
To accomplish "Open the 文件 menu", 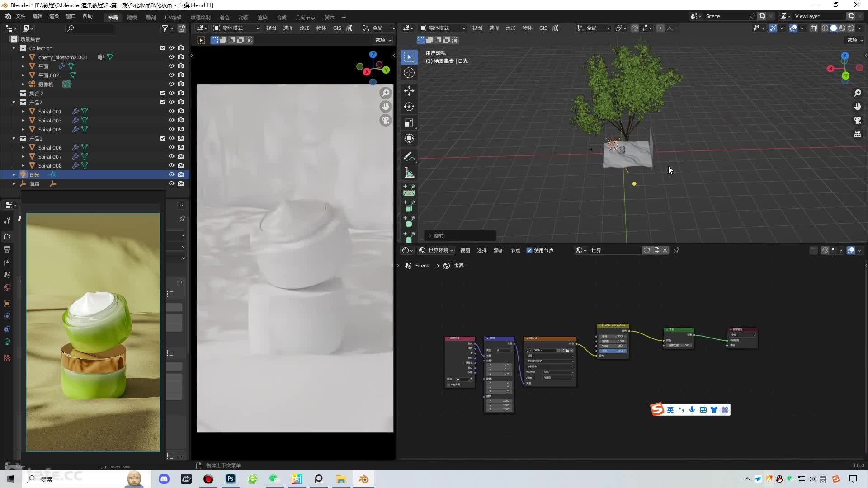I will (21, 16).
